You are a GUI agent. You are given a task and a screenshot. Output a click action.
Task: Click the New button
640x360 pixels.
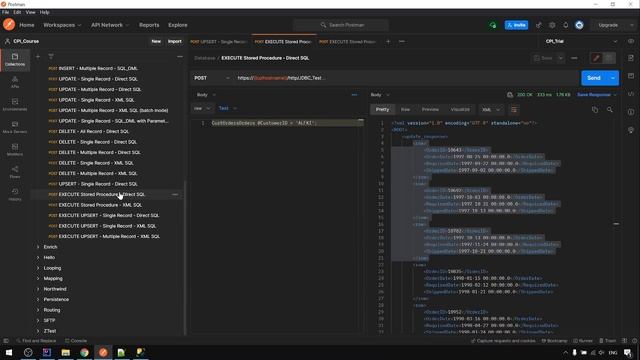[156, 42]
